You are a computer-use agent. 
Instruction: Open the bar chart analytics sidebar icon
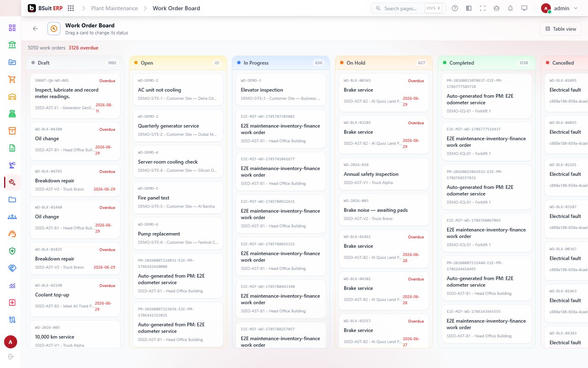(12, 285)
